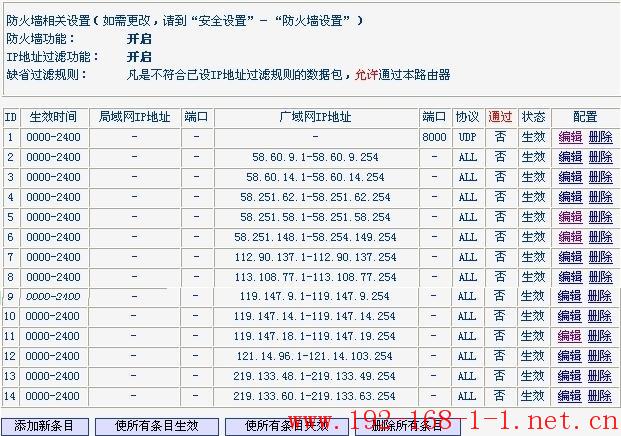Image resolution: width=621 pixels, height=436 pixels.
Task: Click 编辑 in row ID 4
Action: [x=570, y=197]
